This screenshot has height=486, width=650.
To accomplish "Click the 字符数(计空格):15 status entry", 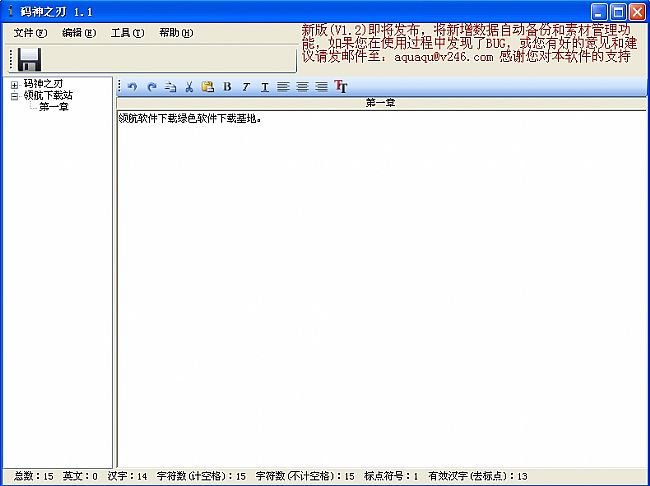I will (x=201, y=476).
